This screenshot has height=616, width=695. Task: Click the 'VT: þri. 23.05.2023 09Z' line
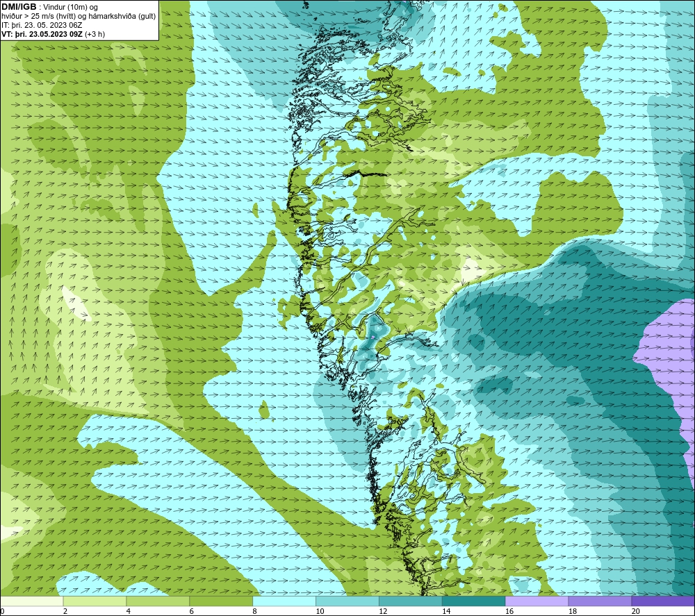(42, 34)
